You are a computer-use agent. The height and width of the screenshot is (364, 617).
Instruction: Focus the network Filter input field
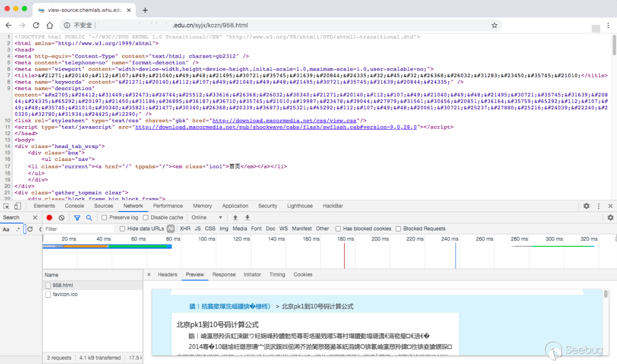pyautogui.click(x=79, y=229)
